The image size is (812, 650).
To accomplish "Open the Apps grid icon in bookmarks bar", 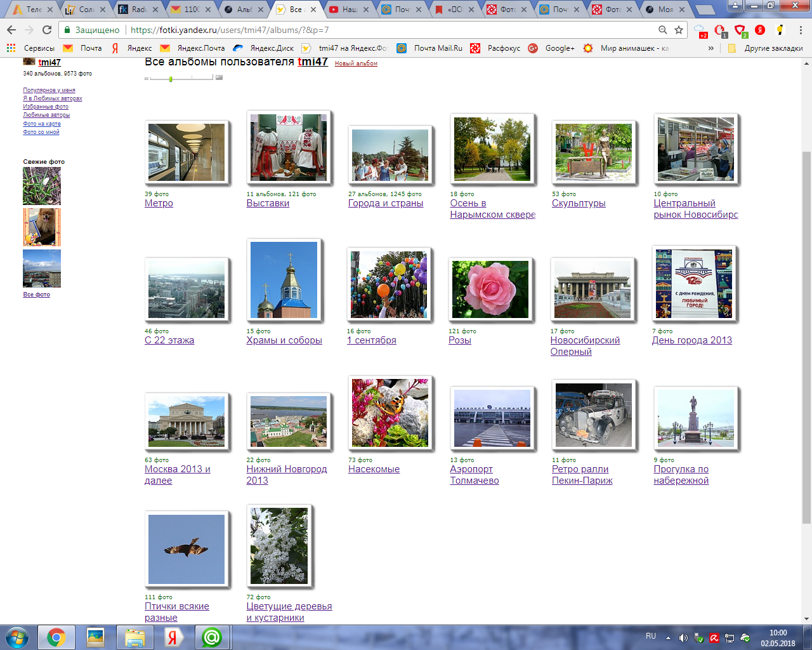I will [x=11, y=48].
